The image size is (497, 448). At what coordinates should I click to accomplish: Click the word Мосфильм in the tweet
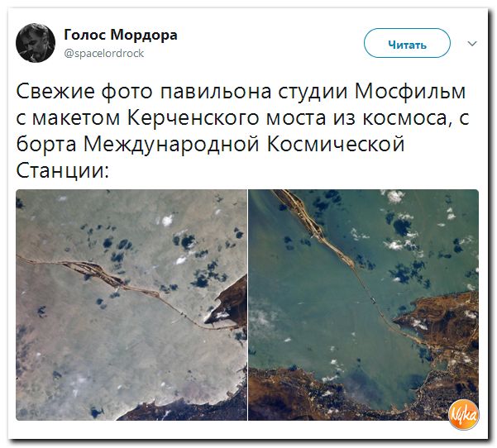[x=410, y=92]
